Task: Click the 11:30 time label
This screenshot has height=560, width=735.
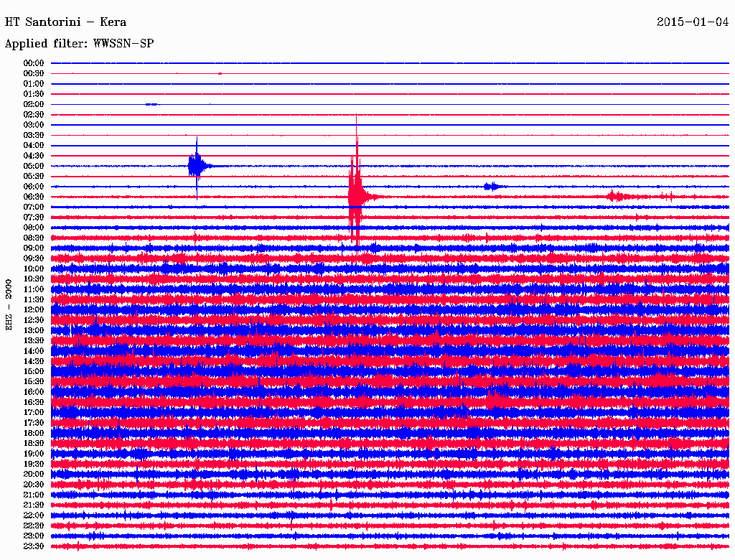Action: (34, 299)
